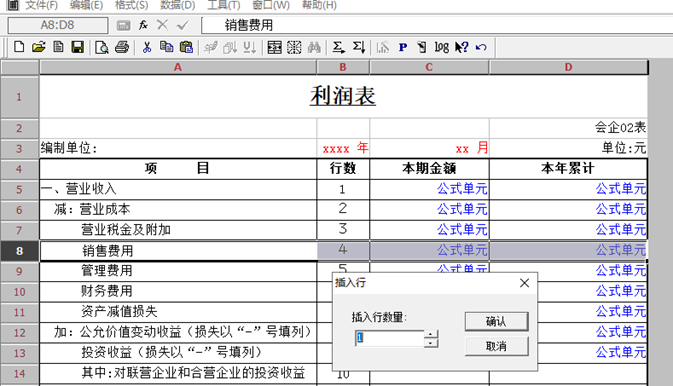The width and height of the screenshot is (673, 386).
Task: Select column D header
Action: coord(569,67)
